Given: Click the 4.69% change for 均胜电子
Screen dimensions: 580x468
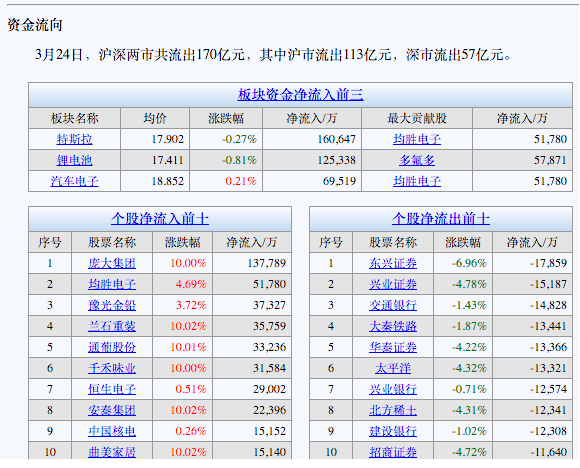Looking at the screenshot, I should [x=191, y=284].
